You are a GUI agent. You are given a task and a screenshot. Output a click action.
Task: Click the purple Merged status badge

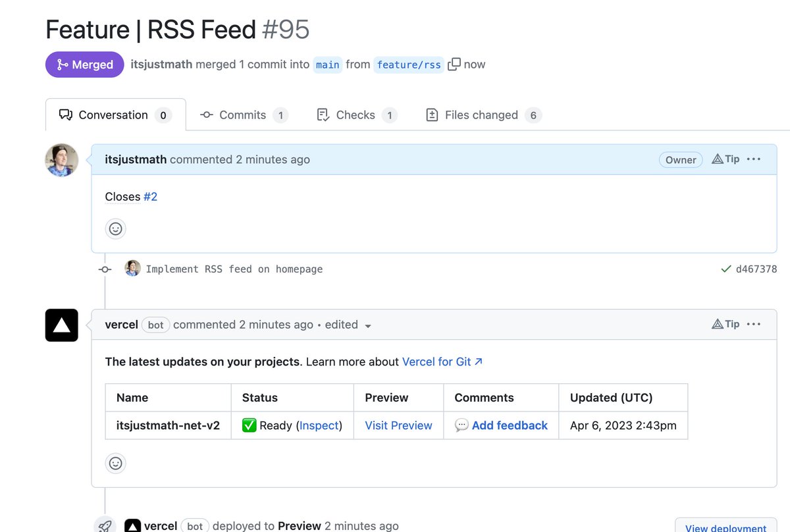(x=85, y=65)
